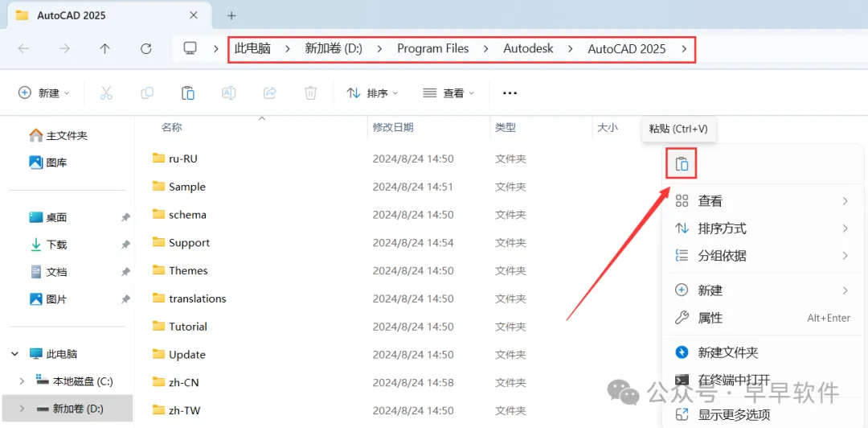Select 新建文件夹 in context menu
The height and width of the screenshot is (428, 868).
click(x=762, y=352)
